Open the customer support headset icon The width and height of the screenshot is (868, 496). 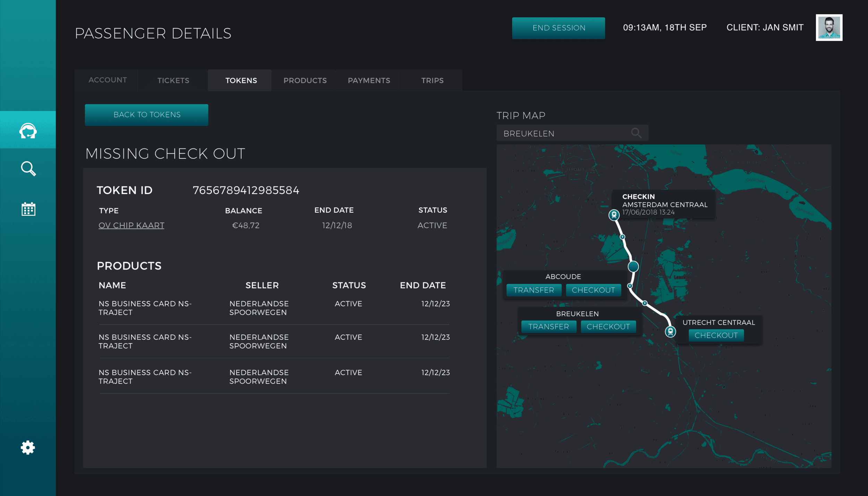28,131
